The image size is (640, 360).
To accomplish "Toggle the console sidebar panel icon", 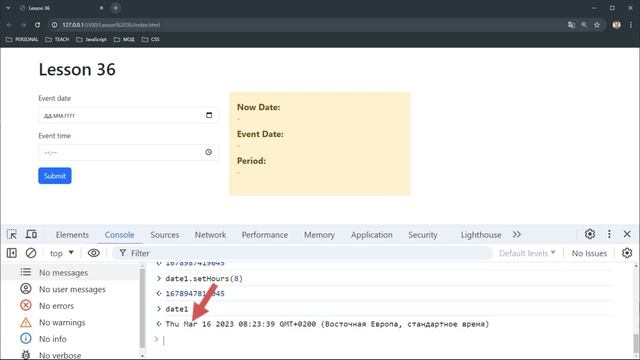I will click(12, 253).
